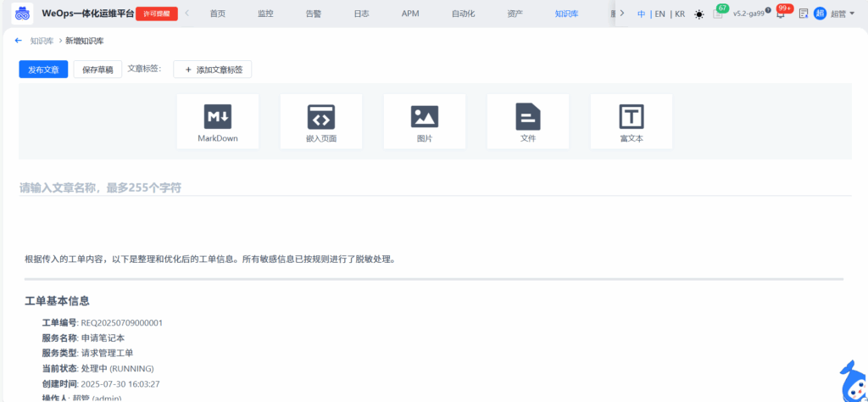Click 保存草稿 to save the draft

[97, 70]
